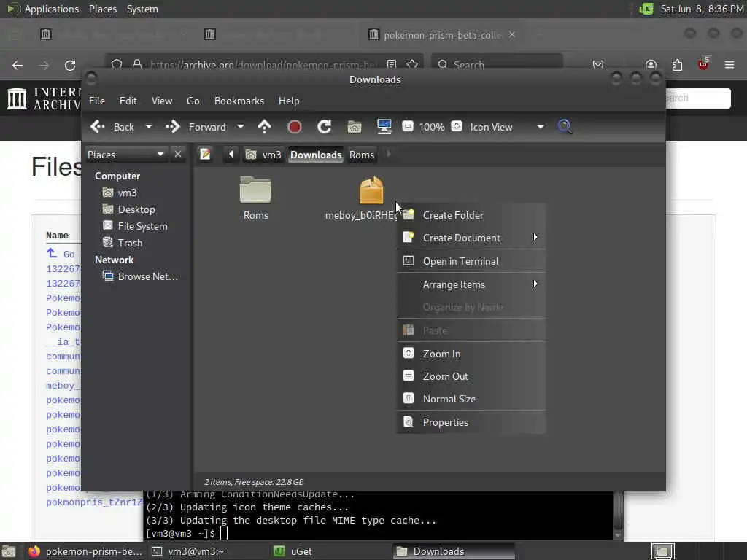Choose Create Folder from context menu
747x560 pixels.
471,215
